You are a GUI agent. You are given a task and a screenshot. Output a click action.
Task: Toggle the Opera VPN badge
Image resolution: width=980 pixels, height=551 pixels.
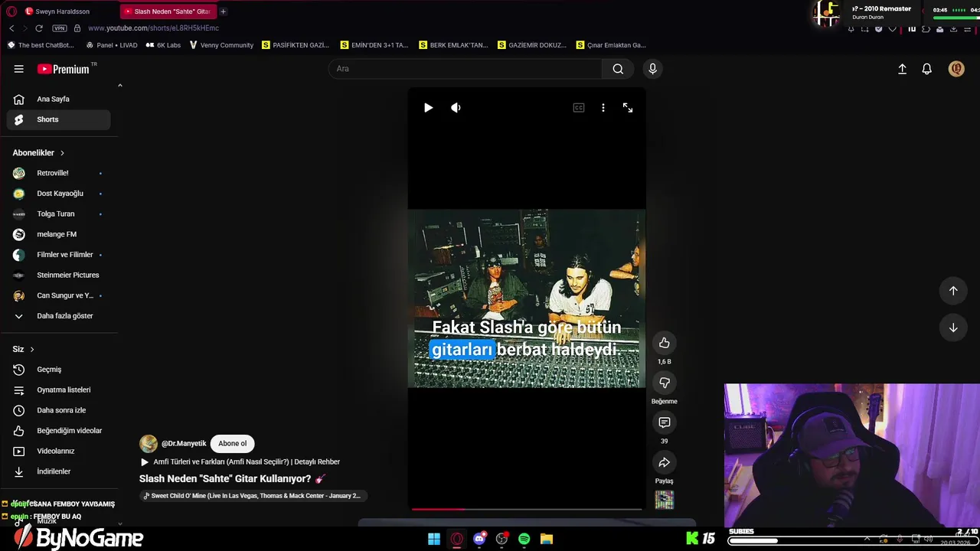click(60, 28)
